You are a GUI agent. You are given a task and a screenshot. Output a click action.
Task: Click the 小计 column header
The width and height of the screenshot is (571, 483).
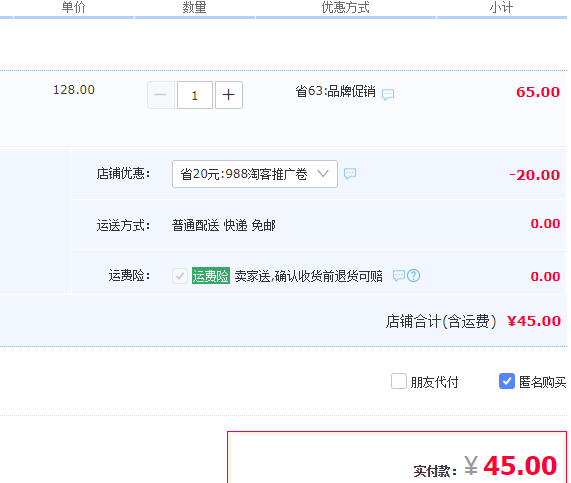(501, 7)
